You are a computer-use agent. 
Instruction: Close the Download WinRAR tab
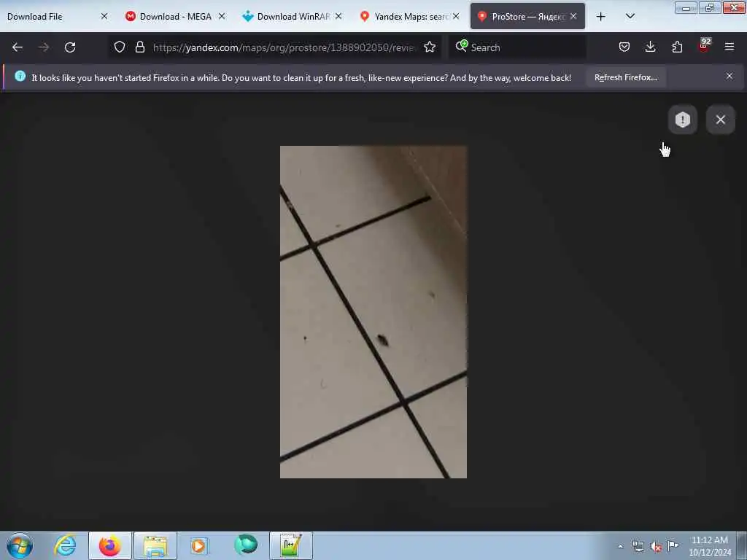pos(338,16)
